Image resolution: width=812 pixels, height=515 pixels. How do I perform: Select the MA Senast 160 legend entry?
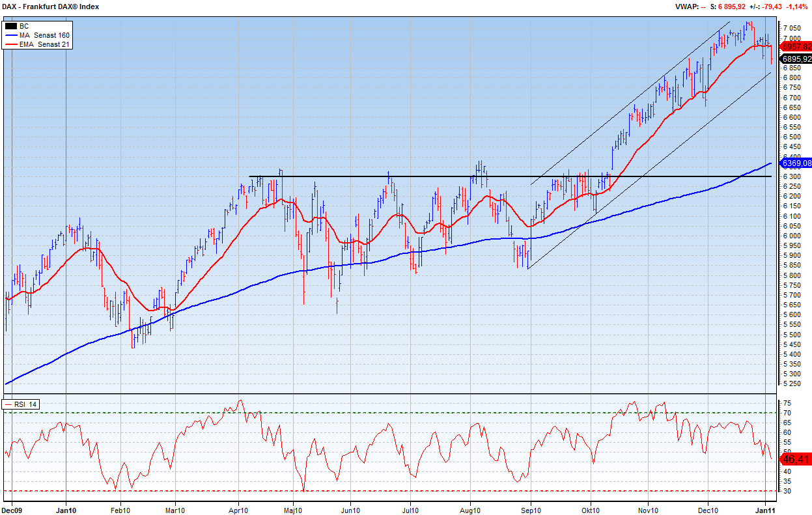pos(44,35)
